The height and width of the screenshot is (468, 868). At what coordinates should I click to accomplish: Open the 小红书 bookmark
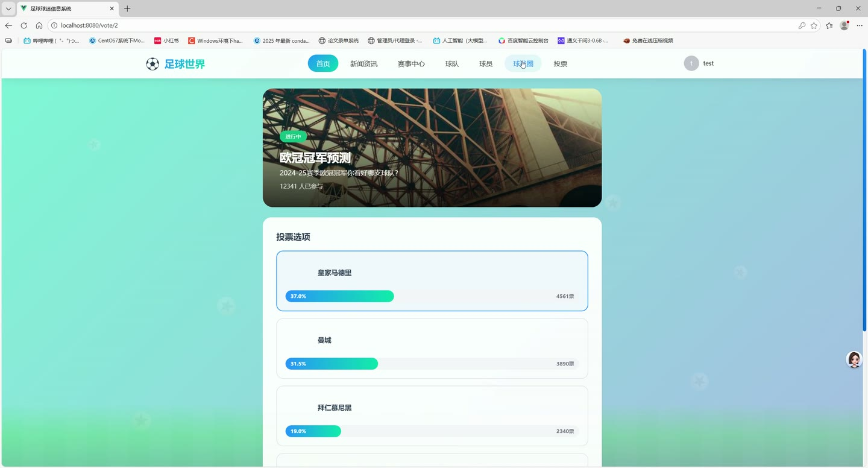click(167, 41)
